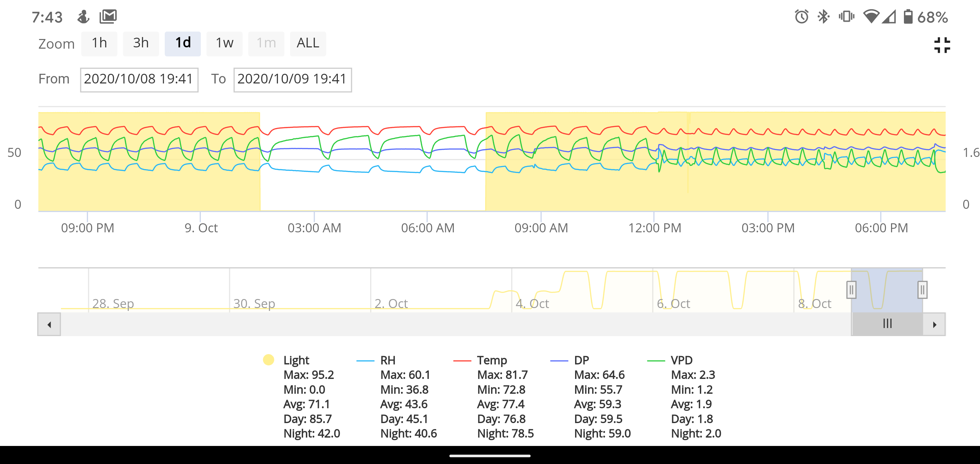
Task: Tap the notification icon beside the clock
Action: click(x=83, y=17)
